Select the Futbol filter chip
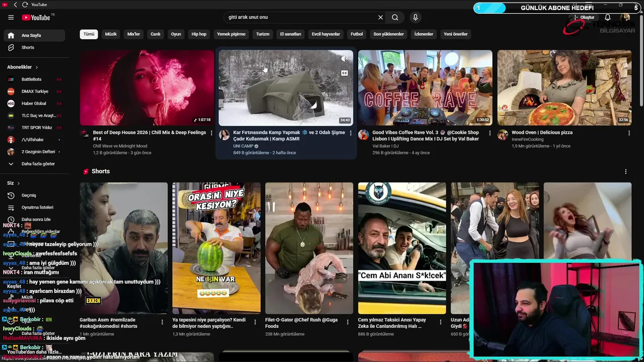644x362 pixels. 357,34
